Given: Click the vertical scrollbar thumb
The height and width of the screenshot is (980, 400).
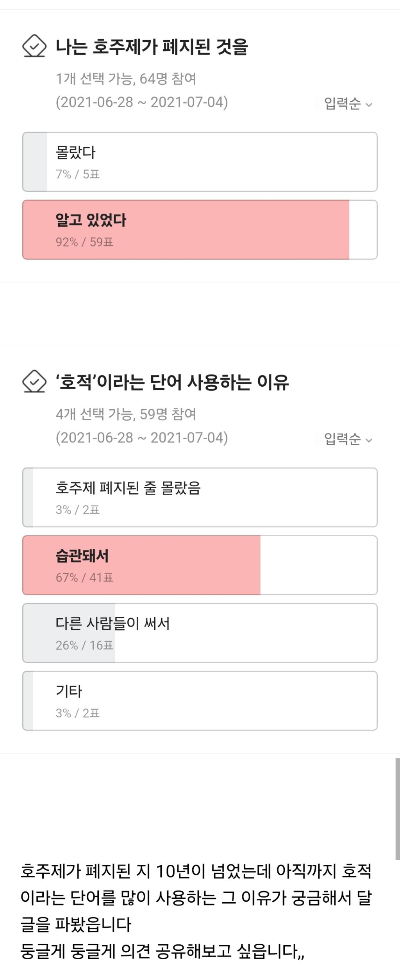Looking at the screenshot, I should click(x=397, y=809).
